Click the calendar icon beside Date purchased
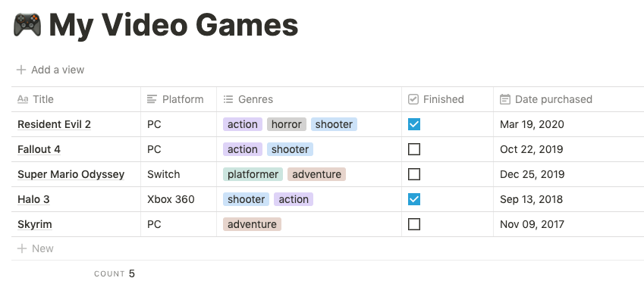 [x=505, y=99]
